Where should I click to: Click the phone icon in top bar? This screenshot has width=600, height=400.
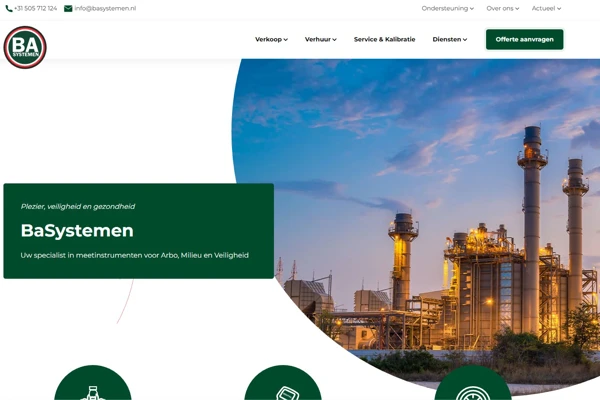(x=9, y=8)
